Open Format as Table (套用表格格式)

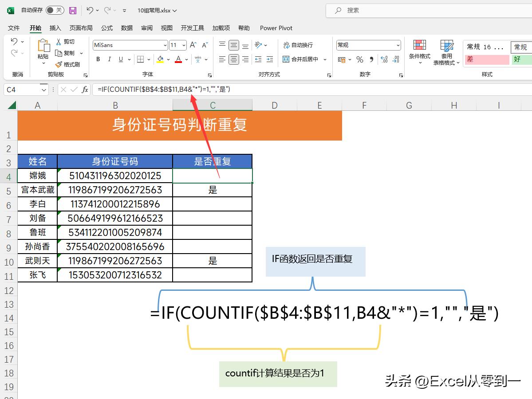tap(446, 51)
